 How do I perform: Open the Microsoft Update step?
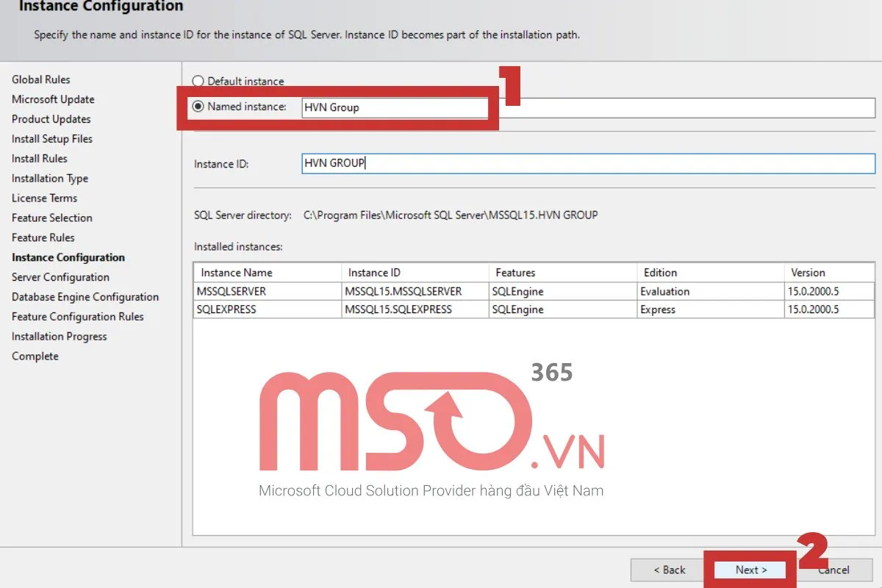53,99
